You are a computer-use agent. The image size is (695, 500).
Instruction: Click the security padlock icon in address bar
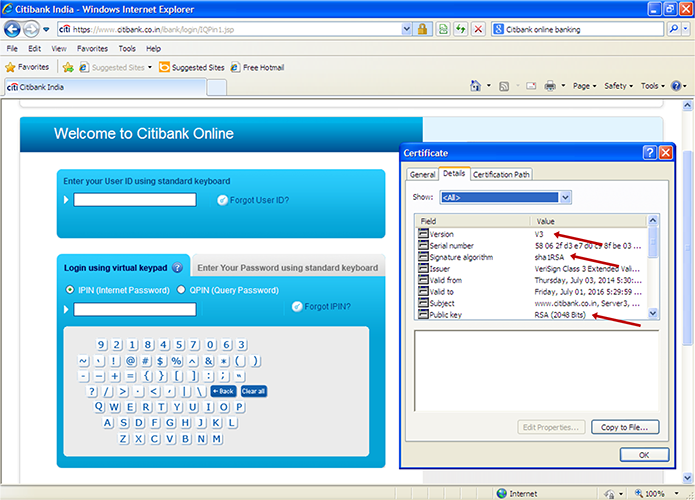pyautogui.click(x=422, y=30)
